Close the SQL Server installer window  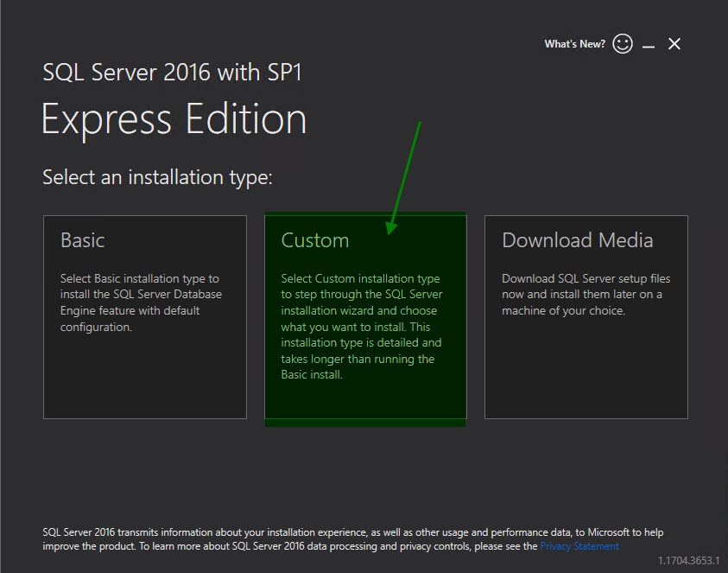674,44
